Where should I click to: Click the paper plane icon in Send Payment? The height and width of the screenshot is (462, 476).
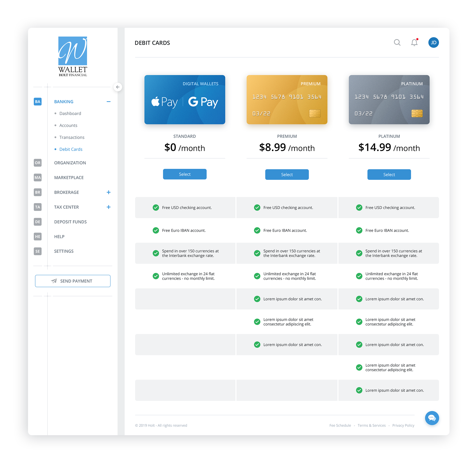(x=54, y=281)
